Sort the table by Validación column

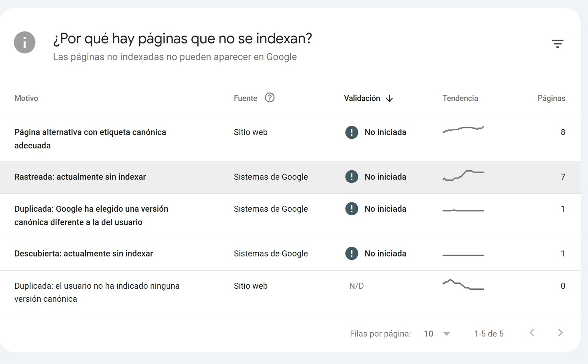coord(362,98)
